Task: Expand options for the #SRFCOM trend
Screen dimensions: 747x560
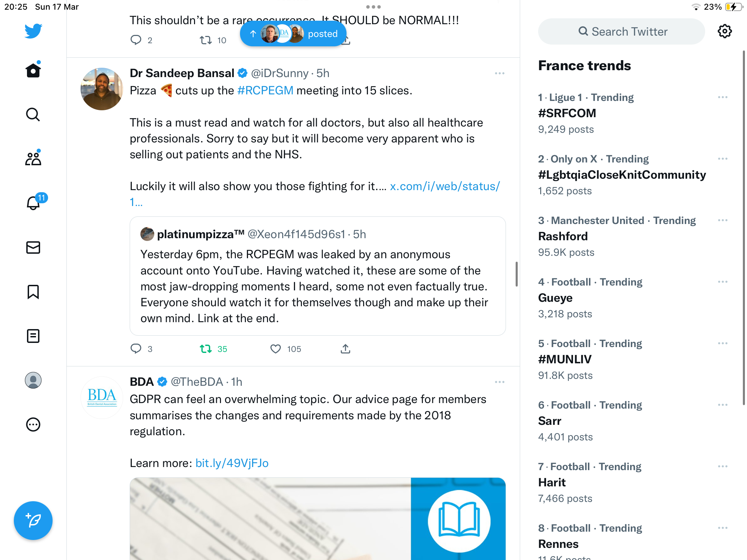Action: pos(723,97)
